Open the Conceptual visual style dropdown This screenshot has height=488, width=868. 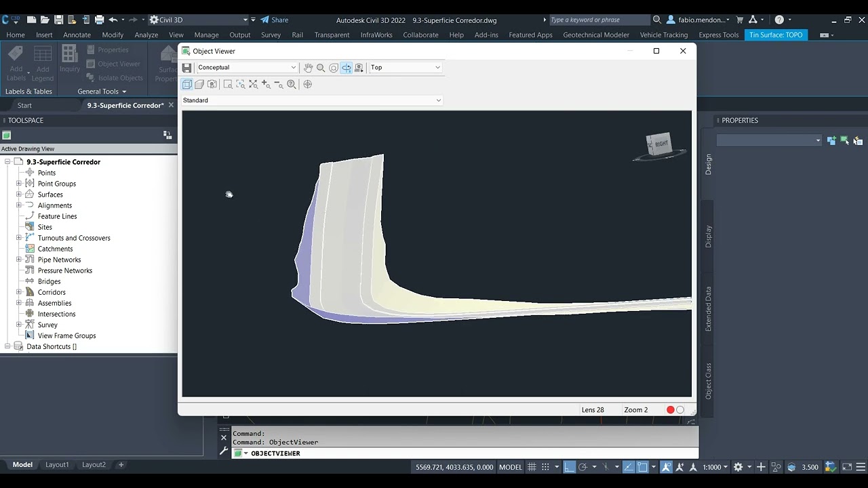coord(247,68)
